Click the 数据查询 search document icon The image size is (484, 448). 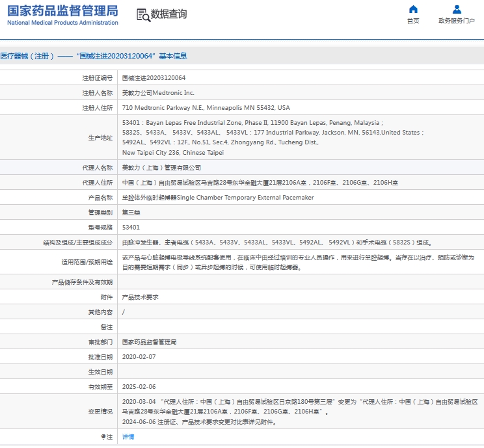click(143, 15)
